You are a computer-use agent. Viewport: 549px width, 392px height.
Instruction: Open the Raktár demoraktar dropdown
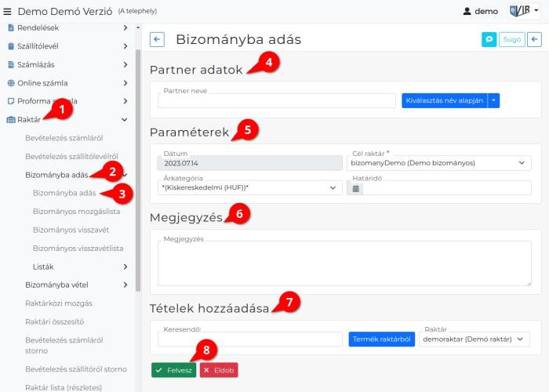[x=475, y=339]
